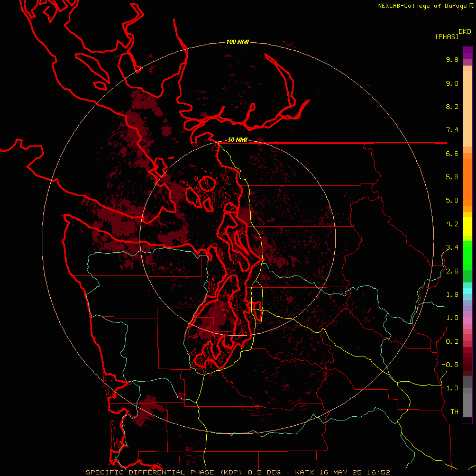Click the 100 NMI range ring label

click(x=237, y=42)
